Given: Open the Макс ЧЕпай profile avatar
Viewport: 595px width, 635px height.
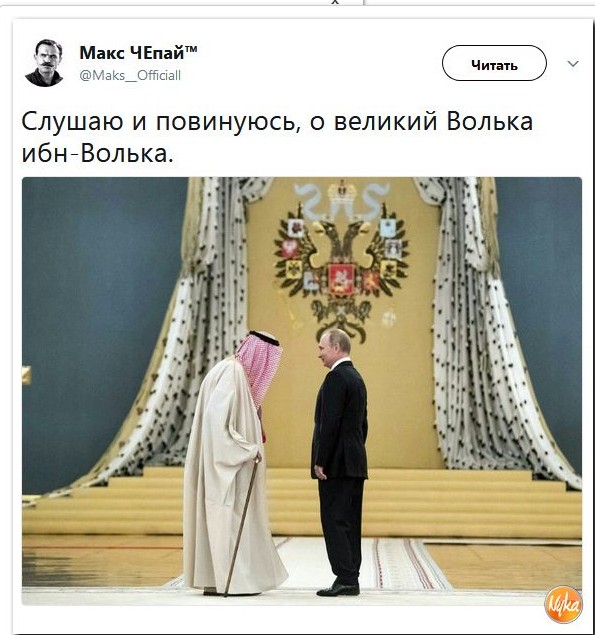Looking at the screenshot, I should (x=44, y=63).
